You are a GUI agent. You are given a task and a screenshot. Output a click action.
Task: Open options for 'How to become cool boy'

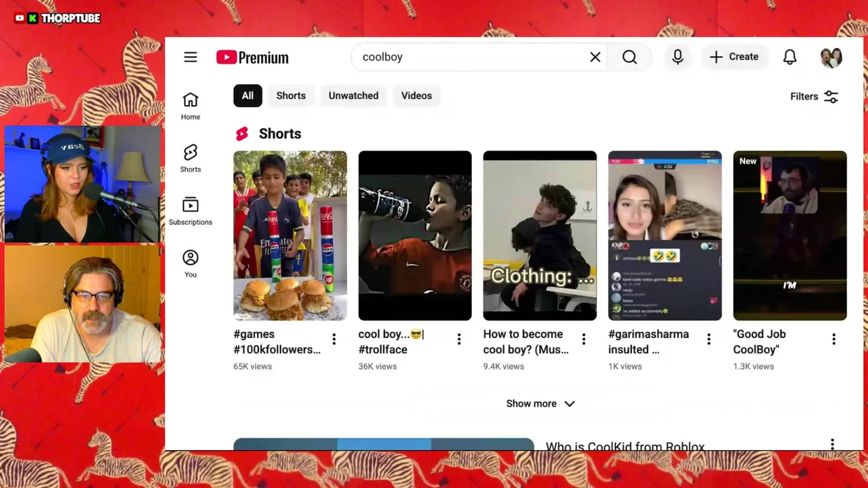[584, 339]
